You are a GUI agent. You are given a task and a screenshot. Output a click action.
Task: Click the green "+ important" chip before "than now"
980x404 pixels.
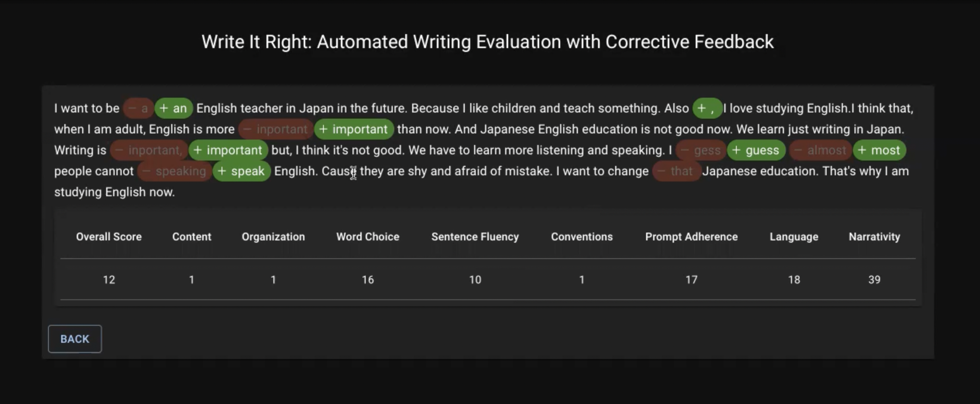tap(354, 129)
